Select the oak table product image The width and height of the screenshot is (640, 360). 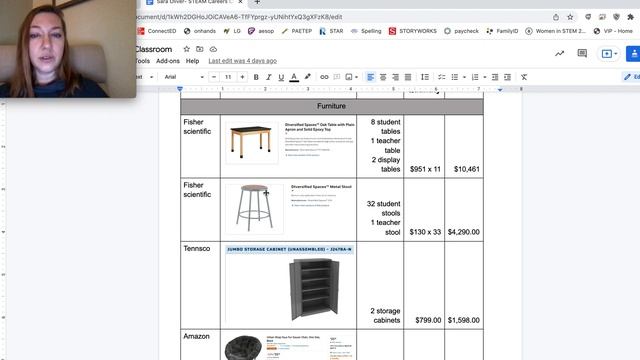252,142
